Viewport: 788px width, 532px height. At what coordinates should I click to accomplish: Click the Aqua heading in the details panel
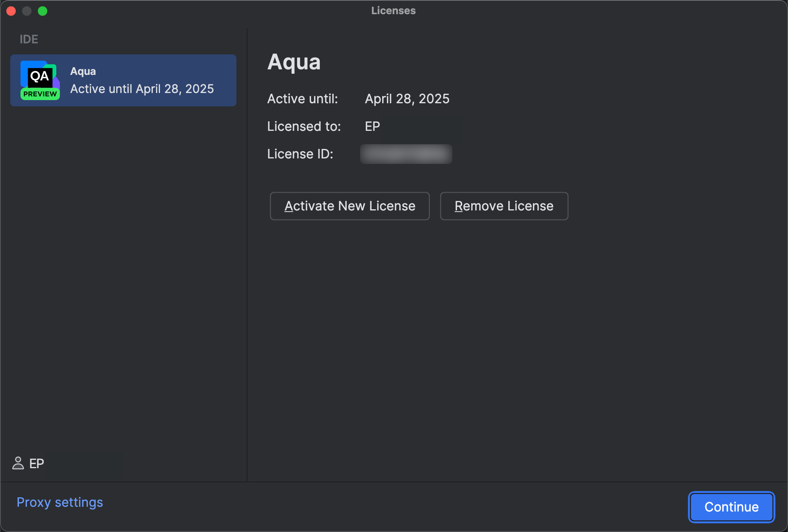point(294,62)
